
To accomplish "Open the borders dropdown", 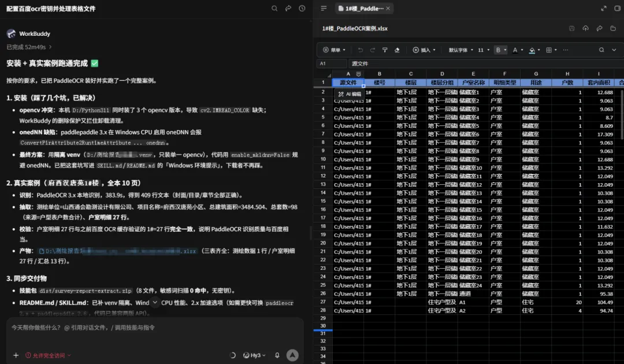I will tap(551, 50).
